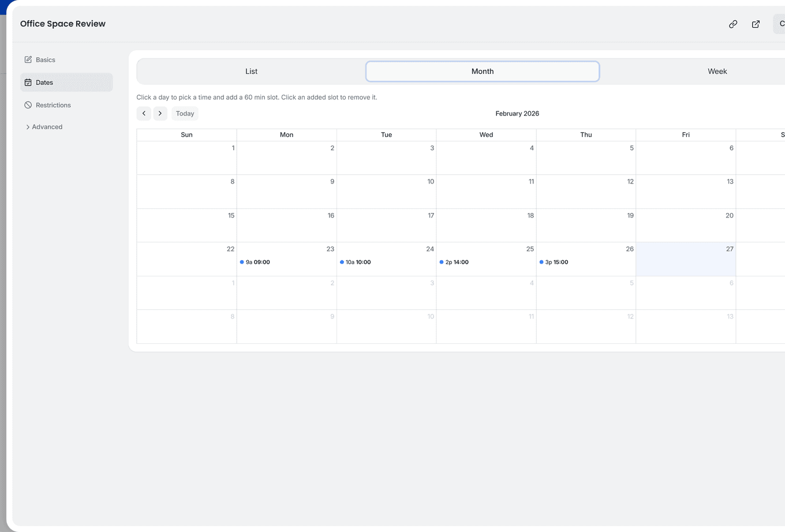Remove the 09:00 slot on Monday 23
Screen dimensions: 785x532
[x=257, y=262]
